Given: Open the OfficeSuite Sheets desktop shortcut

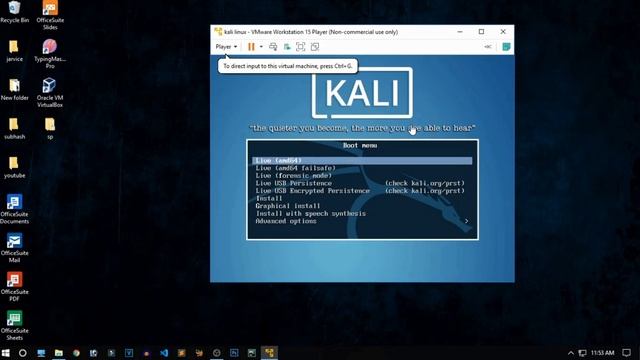Looking at the screenshot, I should coord(14,325).
